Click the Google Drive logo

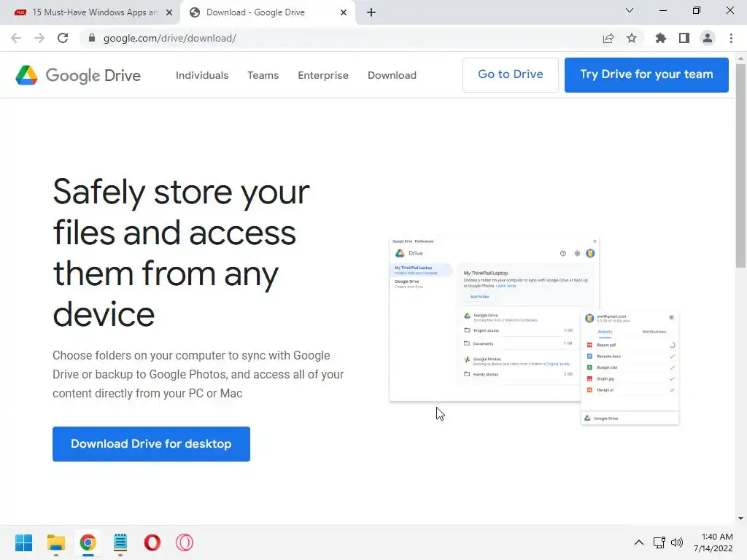click(78, 75)
